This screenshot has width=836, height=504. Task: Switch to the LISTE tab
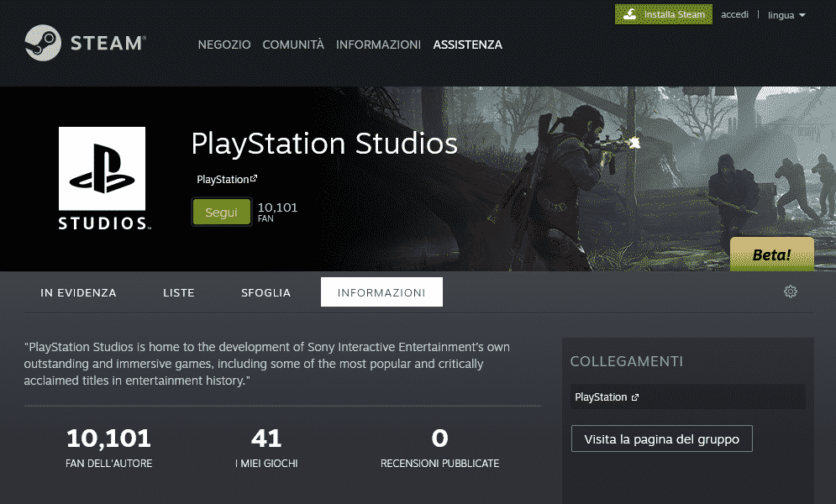click(179, 293)
